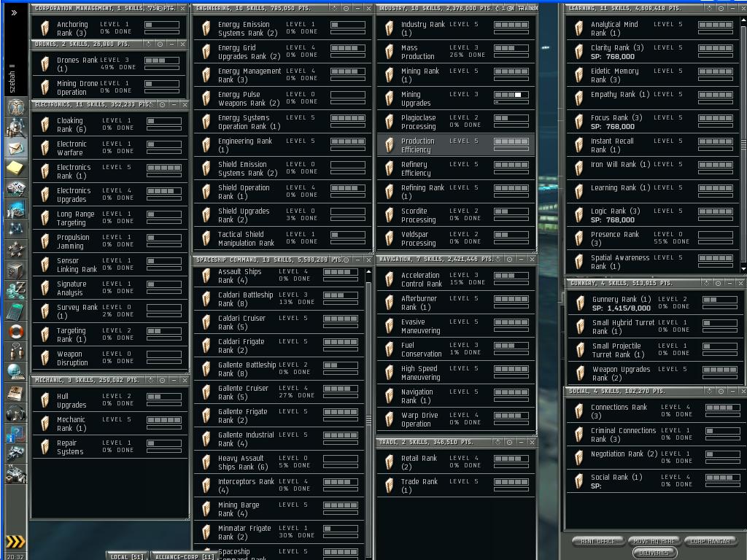Toggle the pin circle in Gunnery window header
This screenshot has height=560, width=747.
[x=719, y=283]
